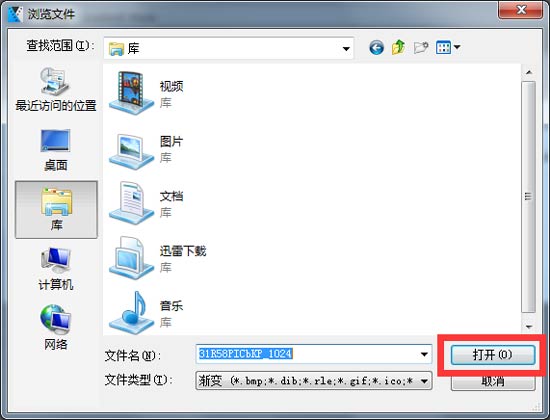Viewport: 550px width, 420px height.
Task: Open the 文件类型 filter dropdown
Action: 314,381
